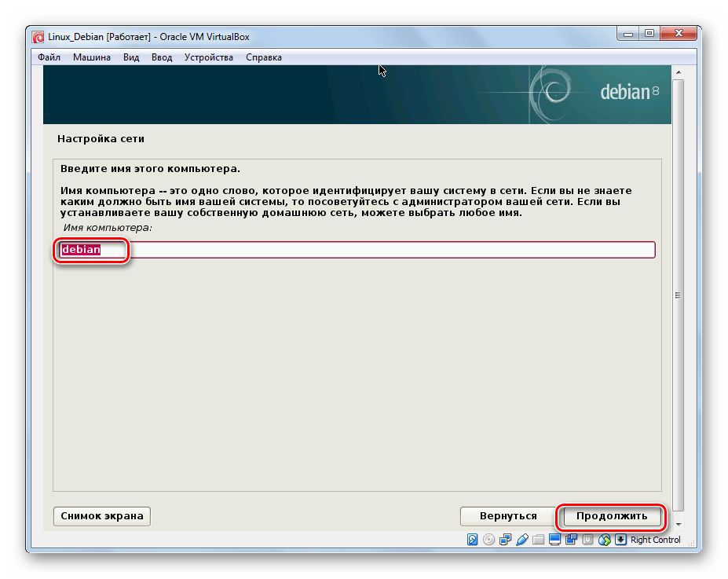728x579 pixels.
Task: Open the Вид menu
Action: (131, 57)
